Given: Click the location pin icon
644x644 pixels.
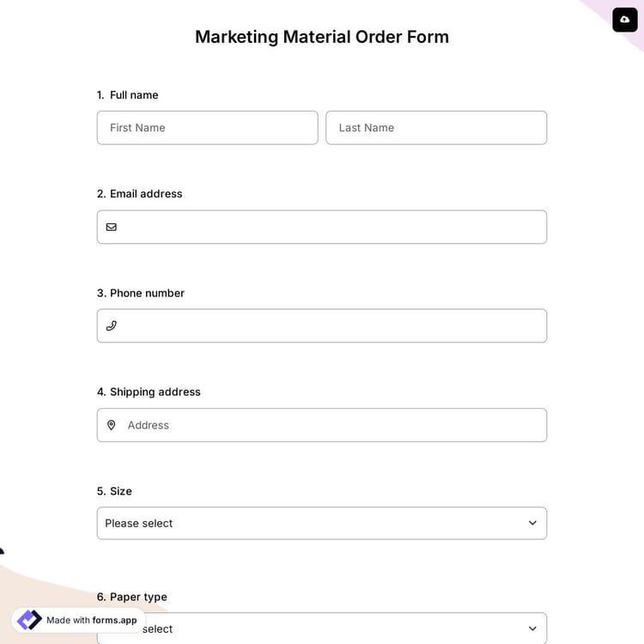Looking at the screenshot, I should (x=111, y=425).
